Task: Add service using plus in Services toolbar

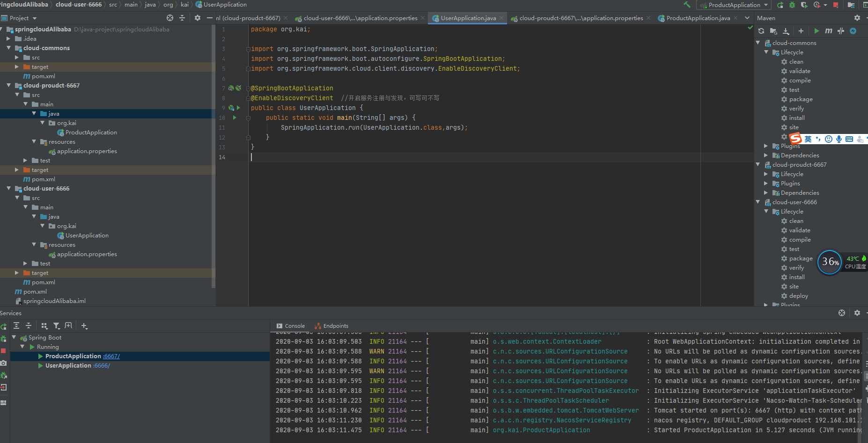Action: point(84,325)
